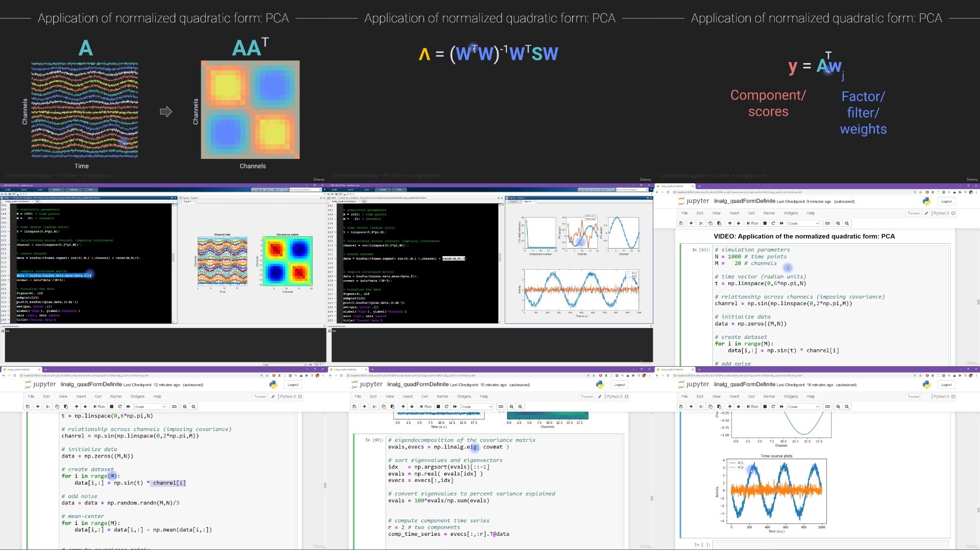The image size is (980, 550).
Task: Log out of 9-minutes-ago Jupyter notebook
Action: click(x=947, y=201)
